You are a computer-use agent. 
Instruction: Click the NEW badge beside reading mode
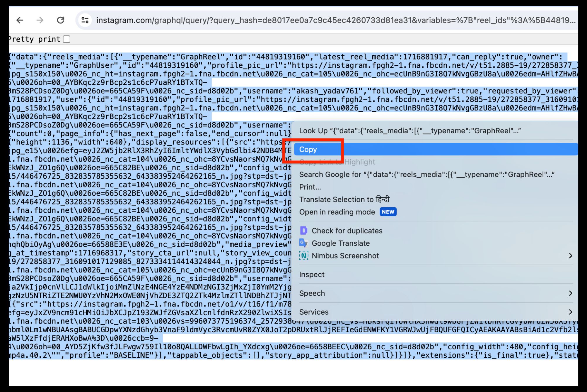tap(388, 212)
